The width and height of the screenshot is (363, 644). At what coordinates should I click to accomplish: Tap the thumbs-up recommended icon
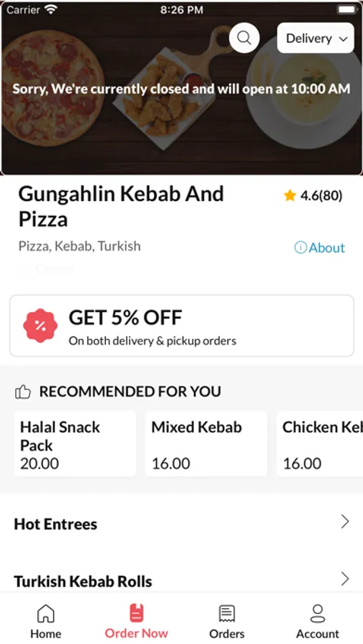(x=23, y=392)
